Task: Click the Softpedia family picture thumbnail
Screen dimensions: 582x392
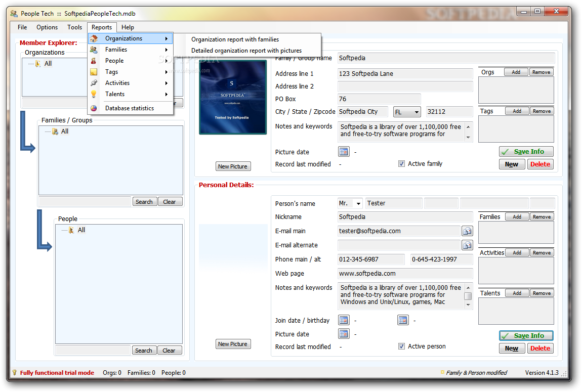Action: click(233, 97)
